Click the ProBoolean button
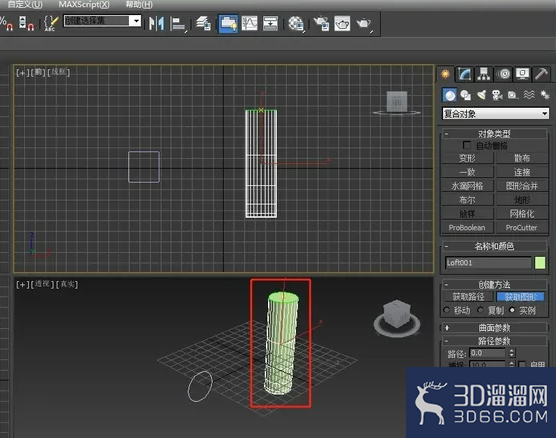 click(x=467, y=227)
